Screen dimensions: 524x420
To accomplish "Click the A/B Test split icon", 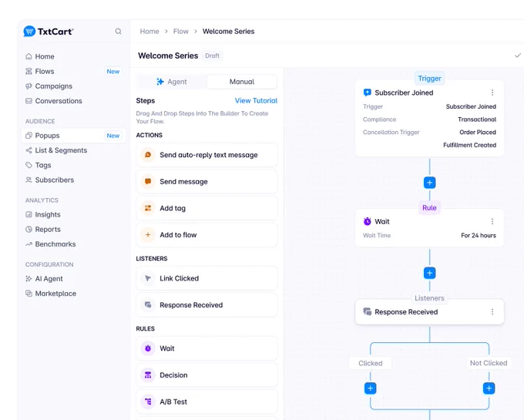I will pyautogui.click(x=148, y=402).
